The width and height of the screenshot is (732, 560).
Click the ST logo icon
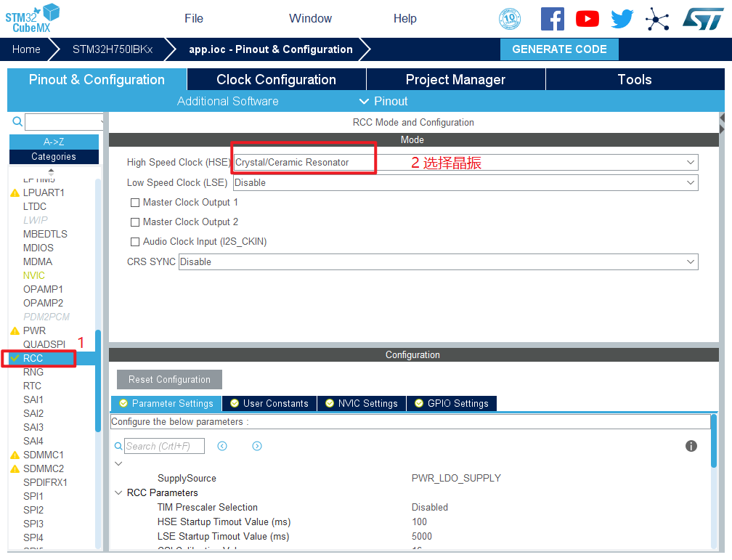pos(702,19)
